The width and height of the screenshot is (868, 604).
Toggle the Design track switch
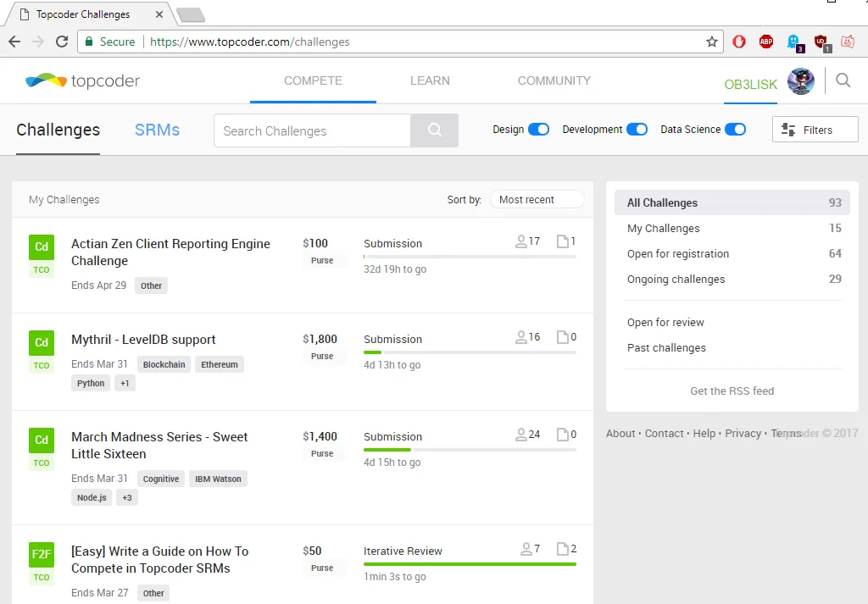(x=538, y=130)
